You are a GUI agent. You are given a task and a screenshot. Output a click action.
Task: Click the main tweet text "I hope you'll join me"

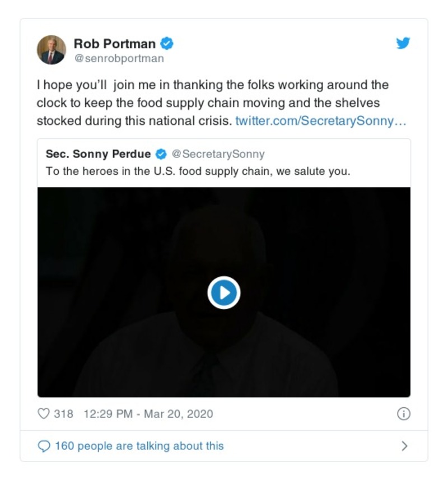213,85
